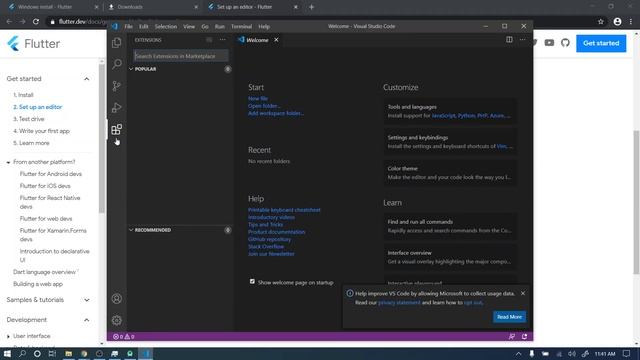This screenshot has height=360, width=640.
Task: Click the Read More button
Action: point(509,317)
